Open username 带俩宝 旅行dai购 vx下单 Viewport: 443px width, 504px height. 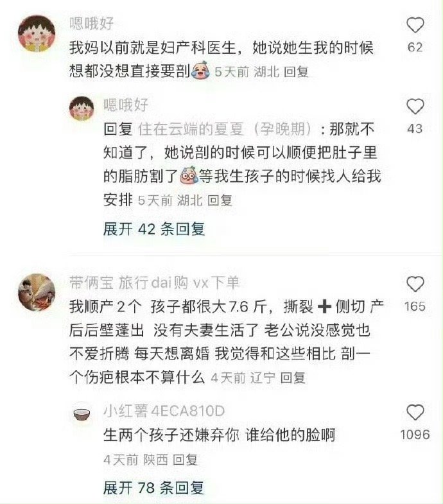(155, 283)
